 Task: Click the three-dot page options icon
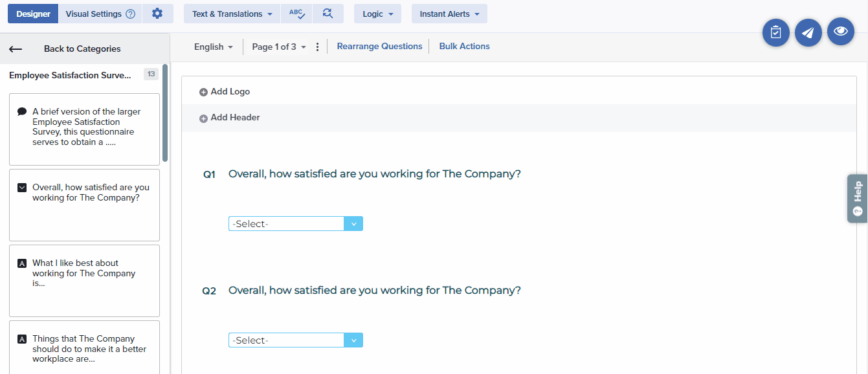317,47
